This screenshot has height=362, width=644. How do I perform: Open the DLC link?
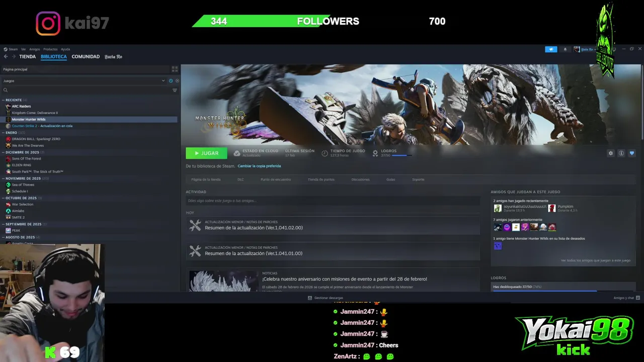pyautogui.click(x=240, y=179)
